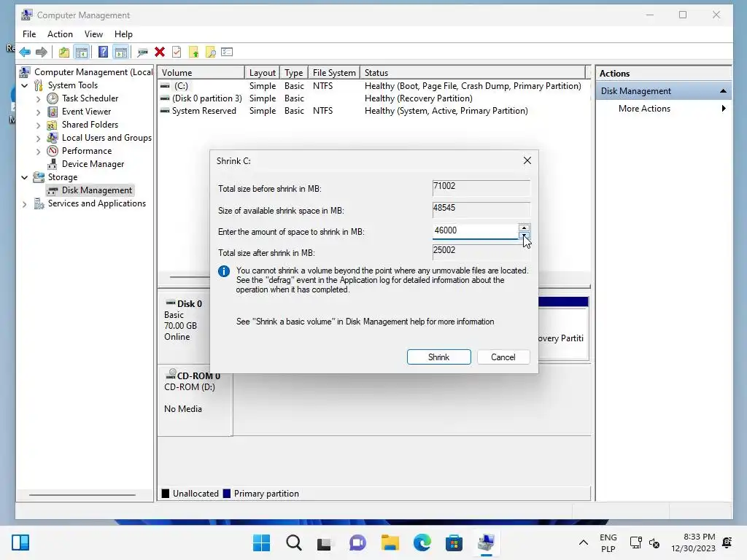This screenshot has width=747, height=560.
Task: Expand the Task Scheduler node
Action: pyautogui.click(x=38, y=98)
